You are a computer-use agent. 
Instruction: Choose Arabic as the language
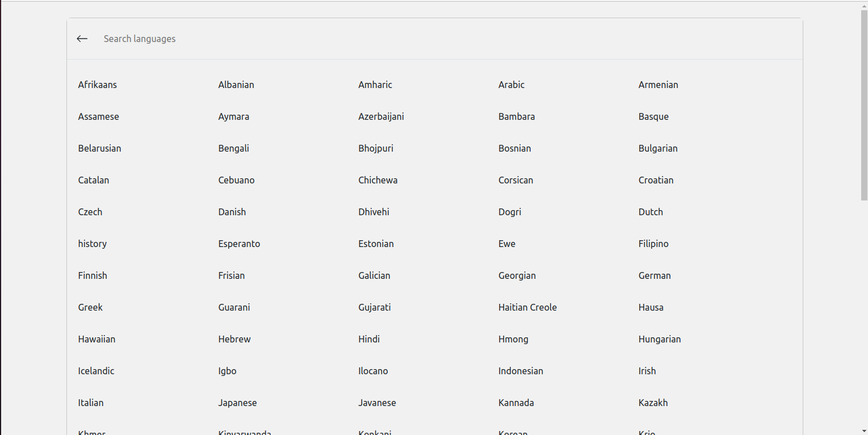pos(511,85)
